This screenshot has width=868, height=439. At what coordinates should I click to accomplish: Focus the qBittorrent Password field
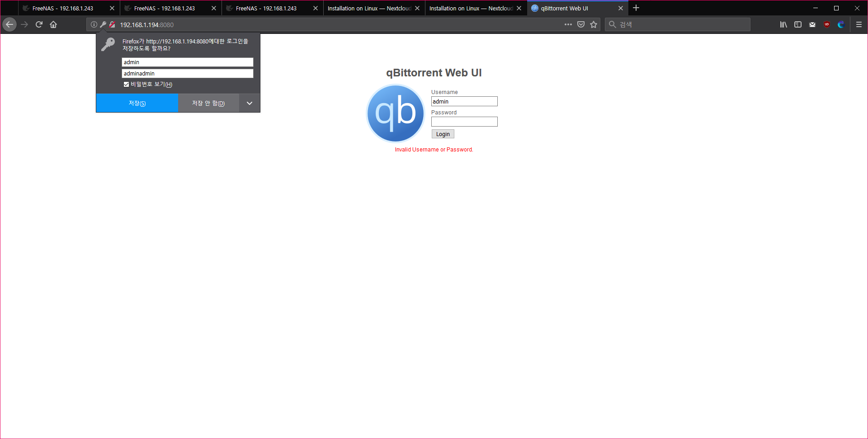(464, 122)
